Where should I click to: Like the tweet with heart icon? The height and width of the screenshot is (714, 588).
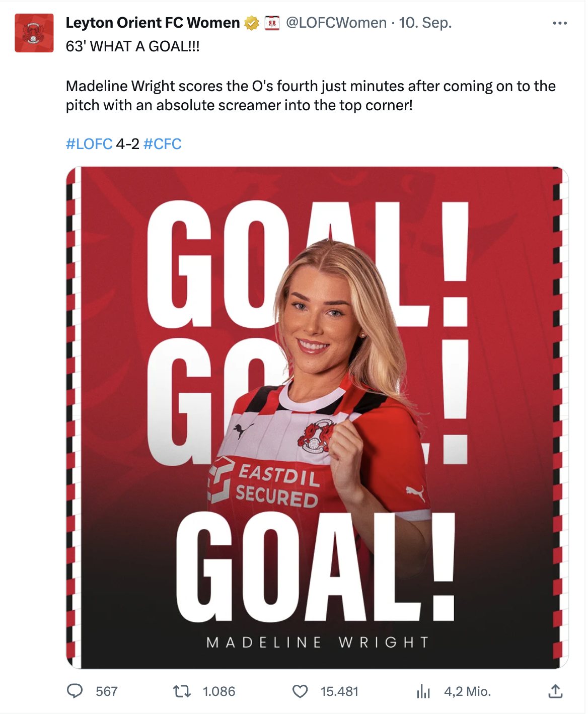(300, 691)
